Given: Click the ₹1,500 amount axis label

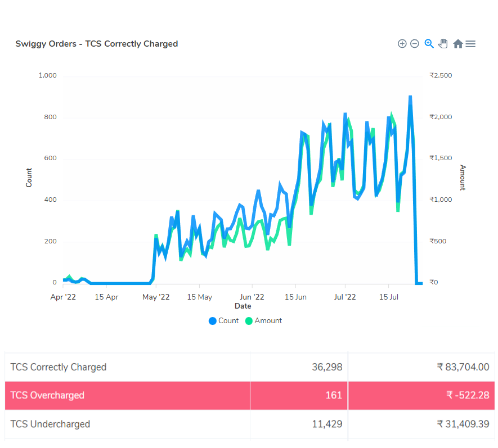Looking at the screenshot, I should coord(441,158).
